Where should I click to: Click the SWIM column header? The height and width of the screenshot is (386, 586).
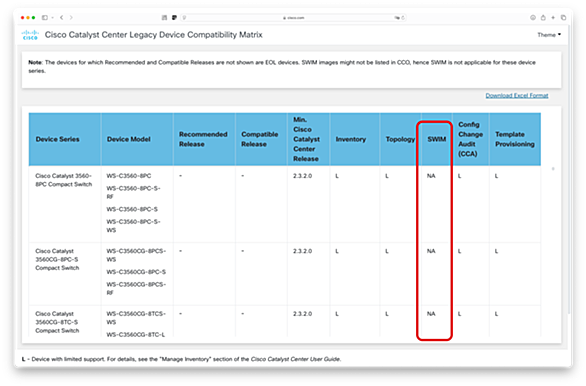437,139
